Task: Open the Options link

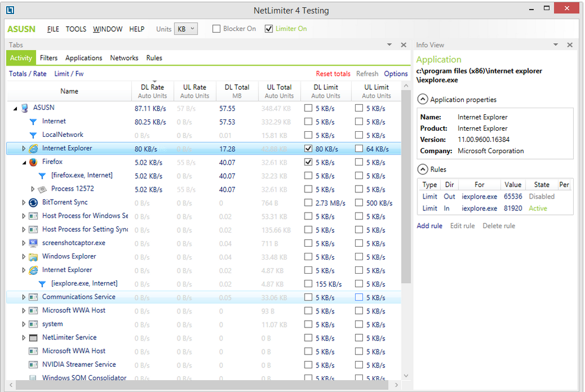Action: (396, 74)
